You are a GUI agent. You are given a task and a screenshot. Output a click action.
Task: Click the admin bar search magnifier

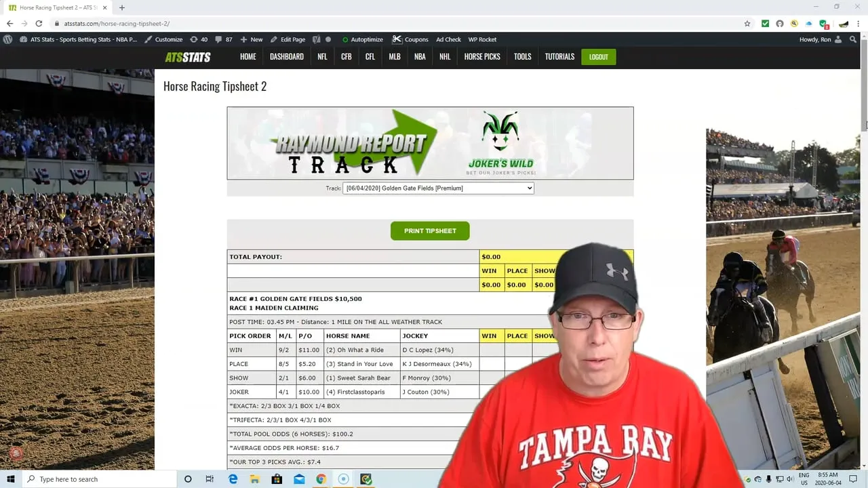click(853, 39)
